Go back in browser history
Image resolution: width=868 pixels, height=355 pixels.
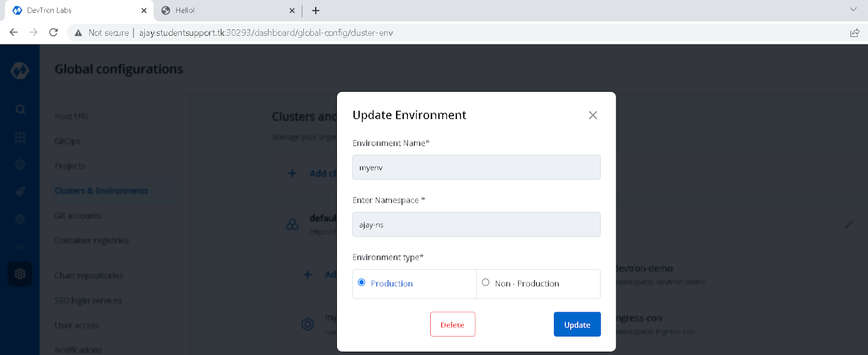tap(14, 33)
